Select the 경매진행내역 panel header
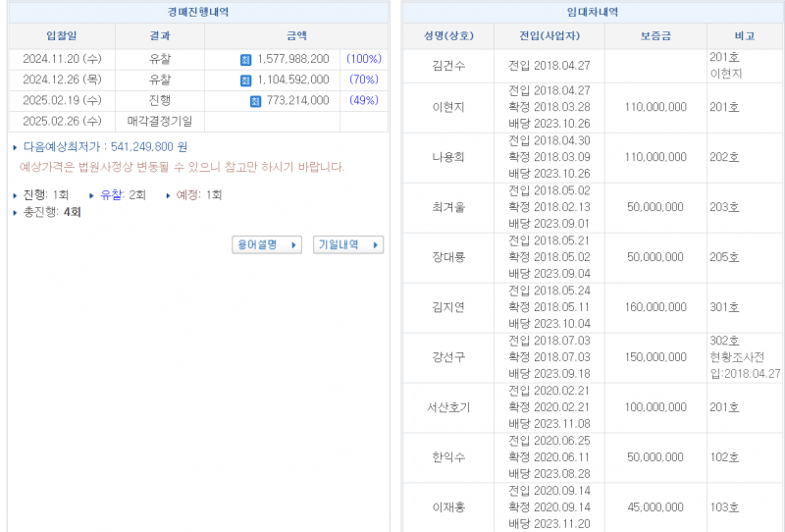785x532 pixels. point(198,12)
